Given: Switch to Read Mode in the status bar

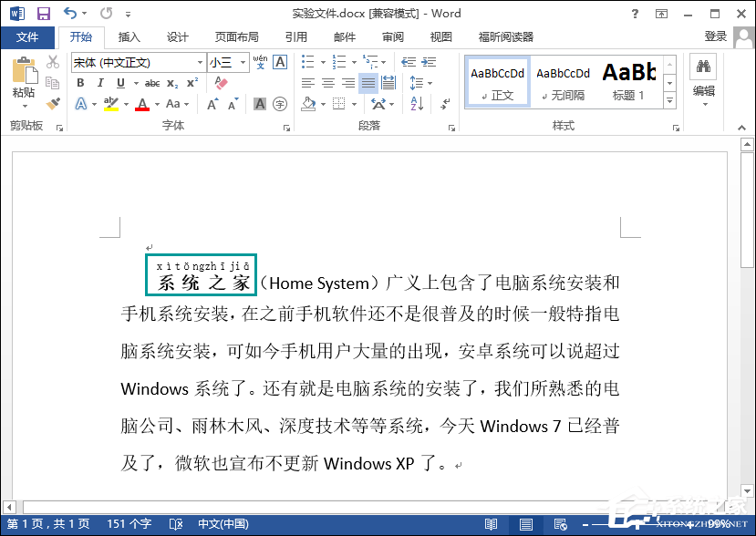Looking at the screenshot, I should coord(492,524).
